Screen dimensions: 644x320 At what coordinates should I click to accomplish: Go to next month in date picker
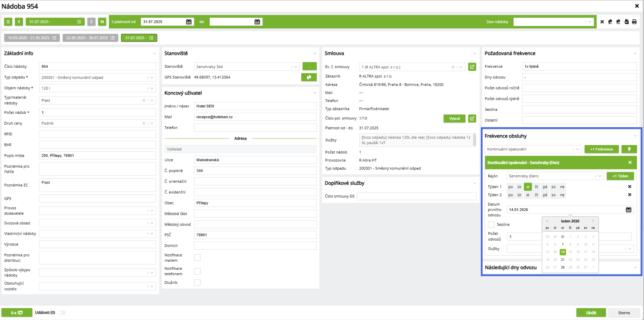point(593,221)
